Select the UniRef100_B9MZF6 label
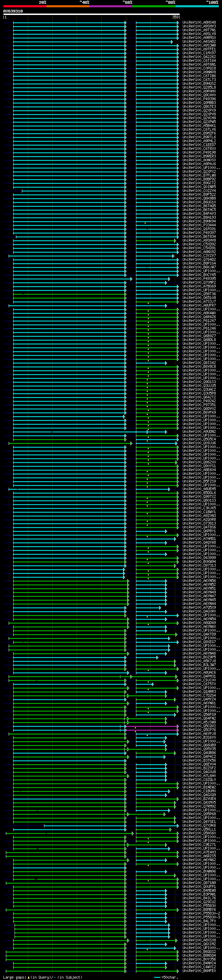Image resolution: width=222 pixels, height=980 pixels. (199, 133)
